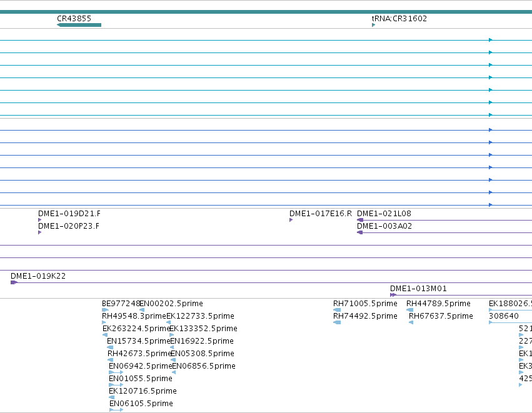Open the DME1-017E16.R feature label
The height and width of the screenshot is (413, 532).
[x=321, y=214]
